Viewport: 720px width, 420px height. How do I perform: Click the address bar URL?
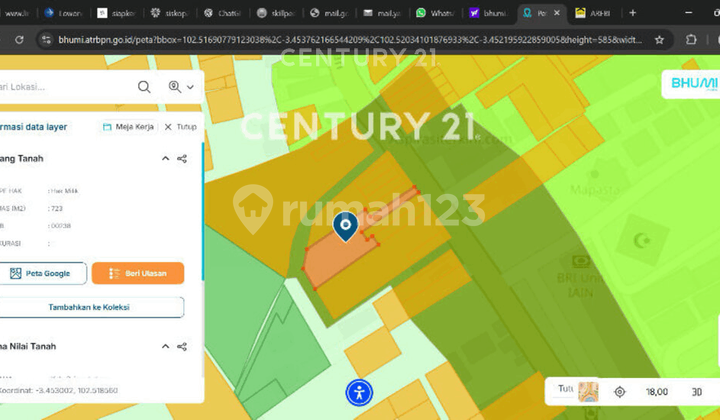tap(350, 40)
